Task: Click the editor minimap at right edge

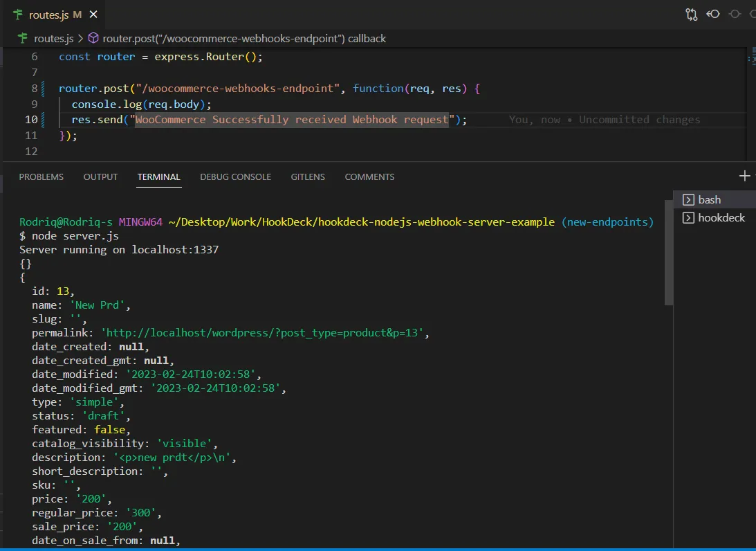Action: click(x=750, y=58)
